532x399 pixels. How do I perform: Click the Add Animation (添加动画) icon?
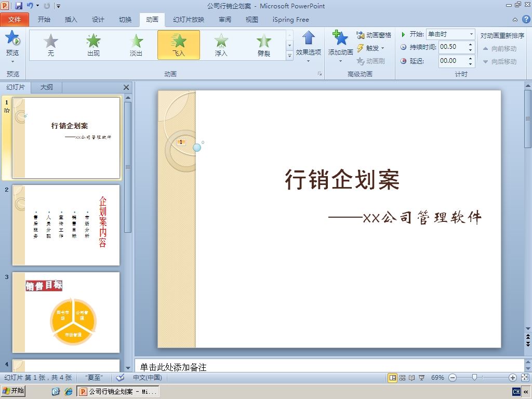tap(340, 38)
